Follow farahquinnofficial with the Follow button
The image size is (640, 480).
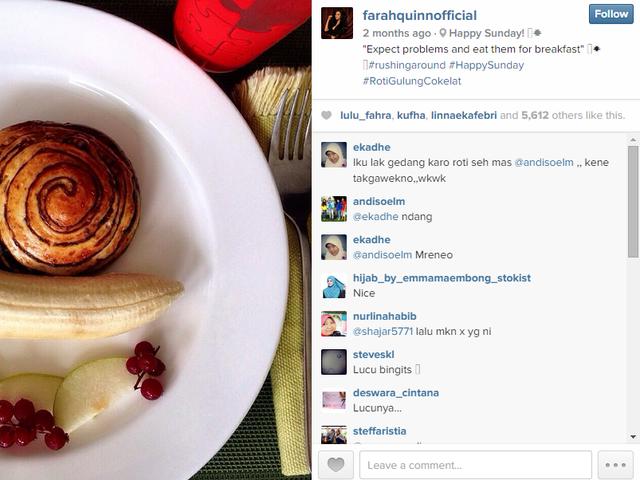tap(611, 14)
